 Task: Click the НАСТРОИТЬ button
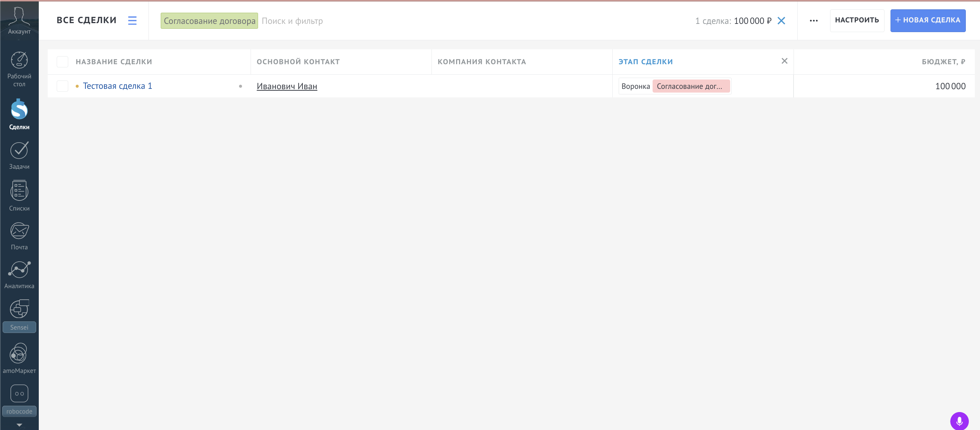(857, 20)
